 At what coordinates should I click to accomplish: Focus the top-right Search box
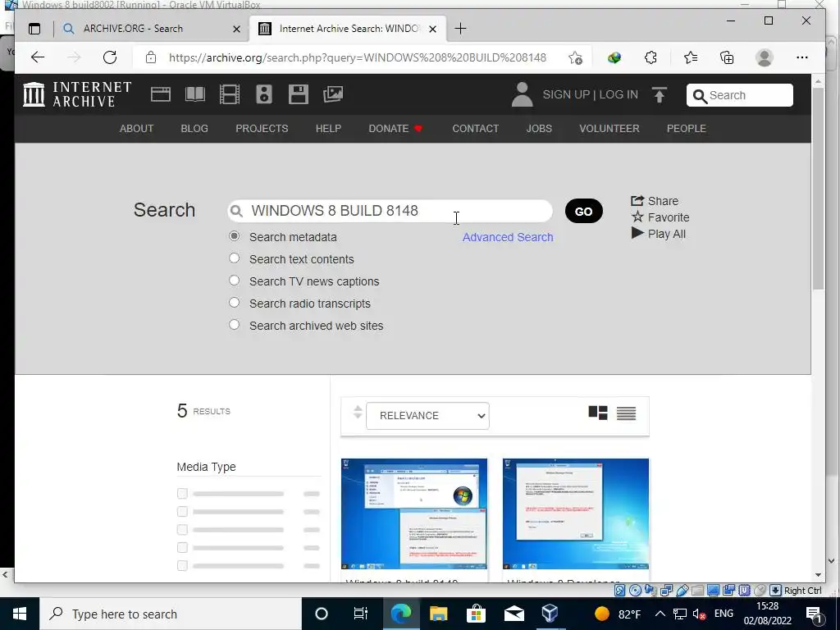click(740, 95)
